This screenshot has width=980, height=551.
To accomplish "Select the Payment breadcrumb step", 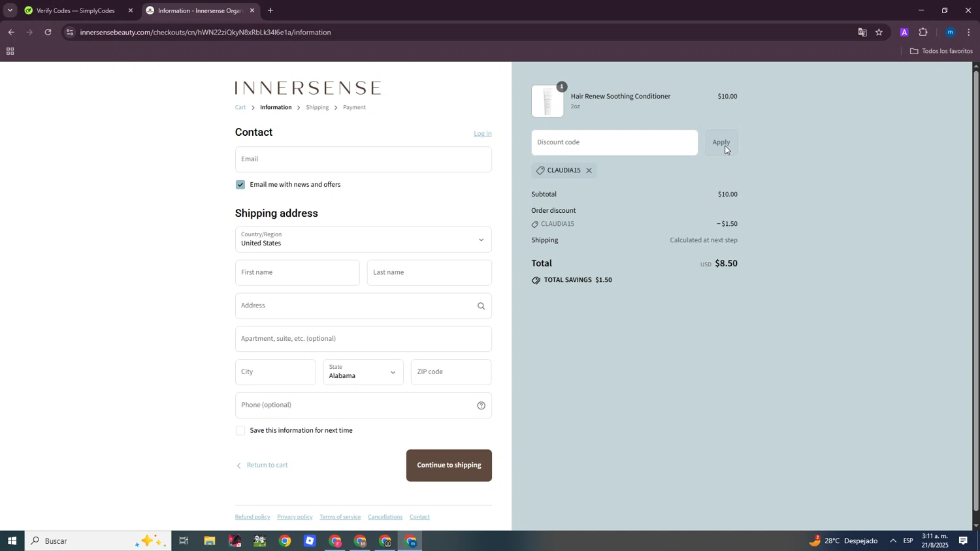I will [354, 107].
